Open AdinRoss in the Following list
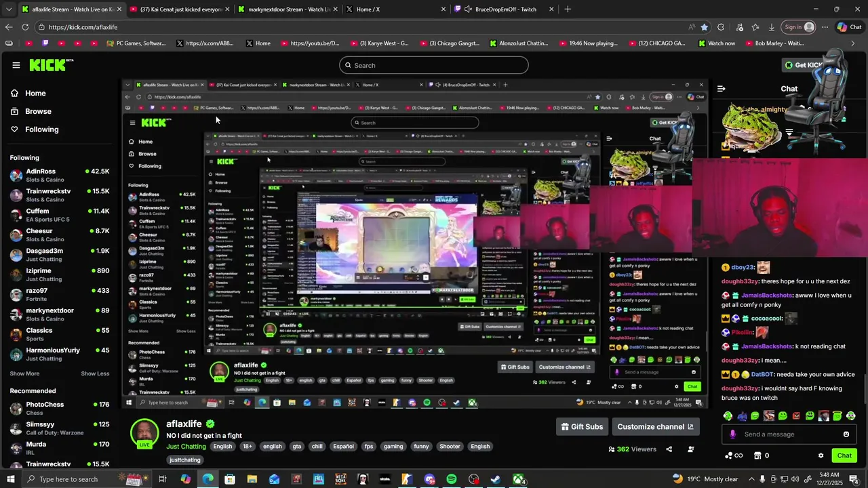Viewport: 868px width, 488px height. tap(60, 176)
